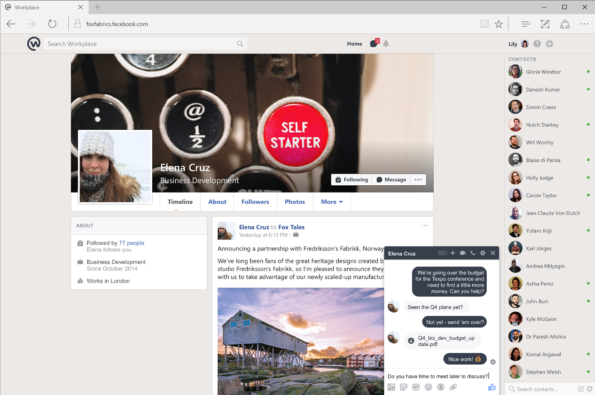The image size is (595, 395).
Task: Open chat with Gloria Windsor
Action: pos(549,72)
